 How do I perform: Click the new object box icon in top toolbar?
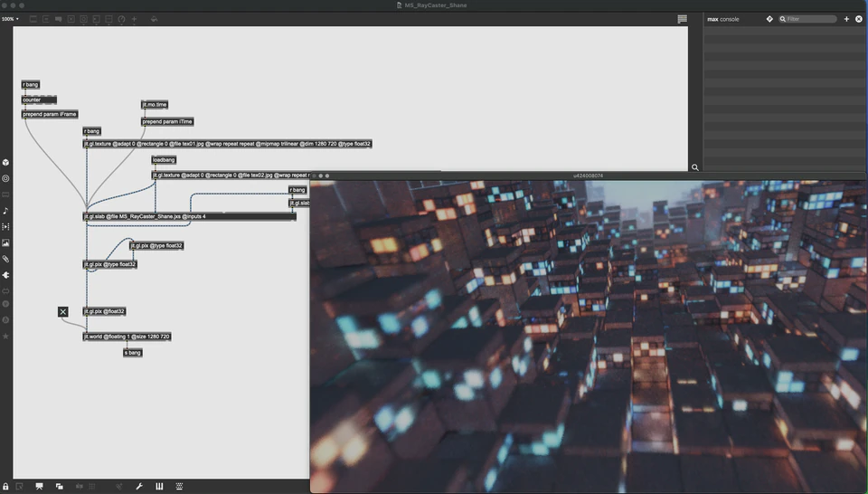coord(33,19)
